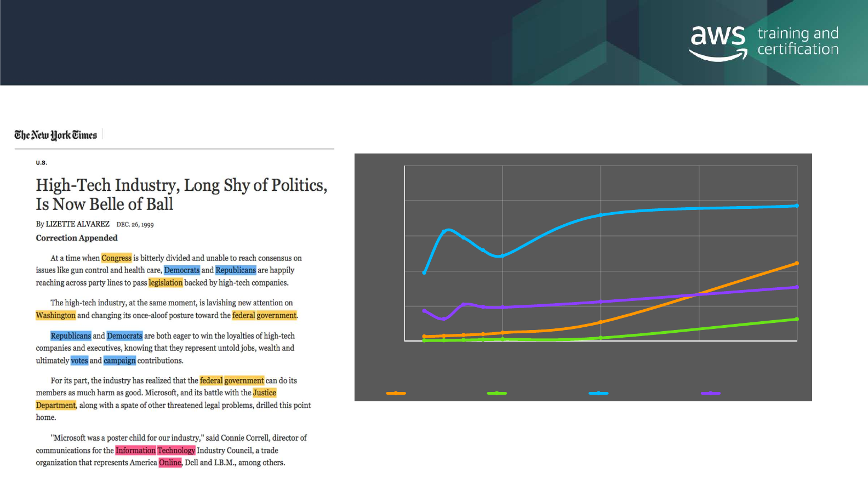The width and height of the screenshot is (868, 489).
Task: Click the green line's rightmost data point
Action: pyautogui.click(x=797, y=319)
